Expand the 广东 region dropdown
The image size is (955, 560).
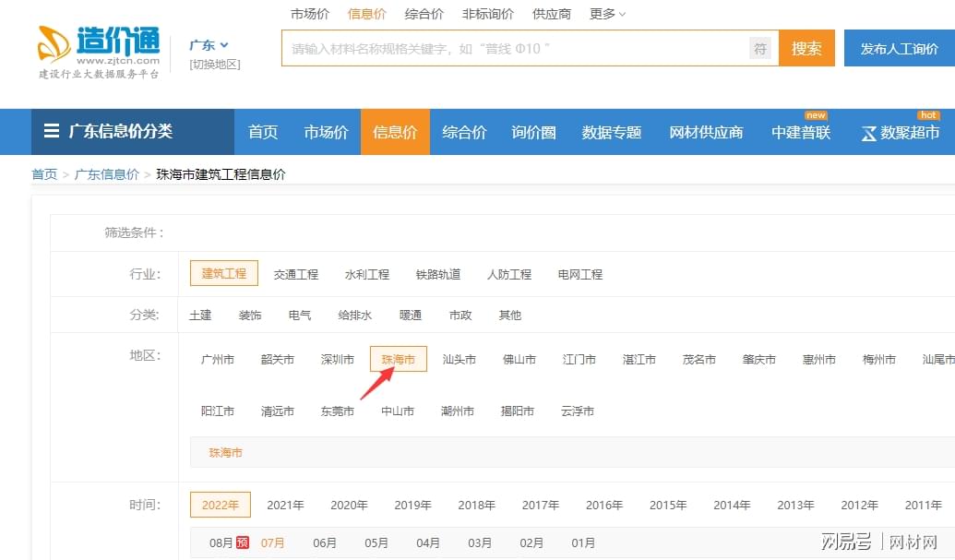209,45
